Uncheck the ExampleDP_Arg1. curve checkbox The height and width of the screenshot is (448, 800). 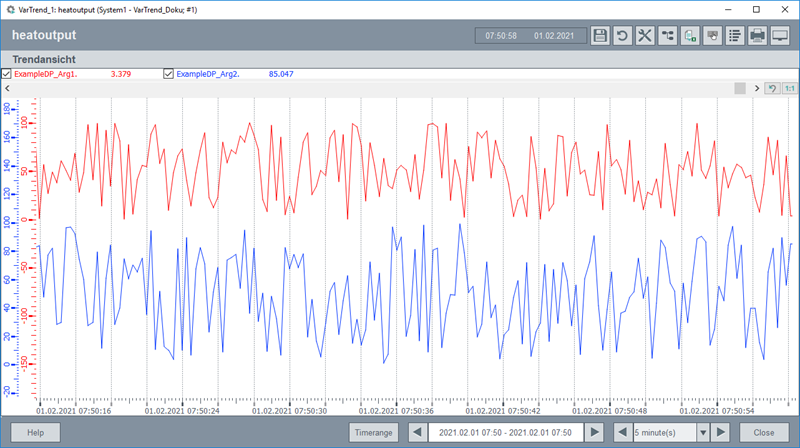(x=7, y=74)
